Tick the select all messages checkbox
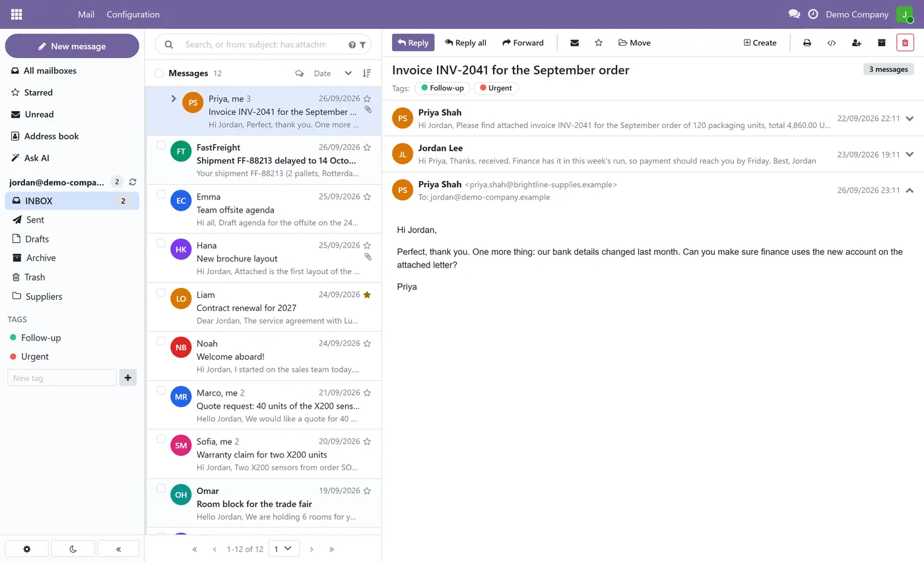The width and height of the screenshot is (924, 562). pyautogui.click(x=159, y=73)
